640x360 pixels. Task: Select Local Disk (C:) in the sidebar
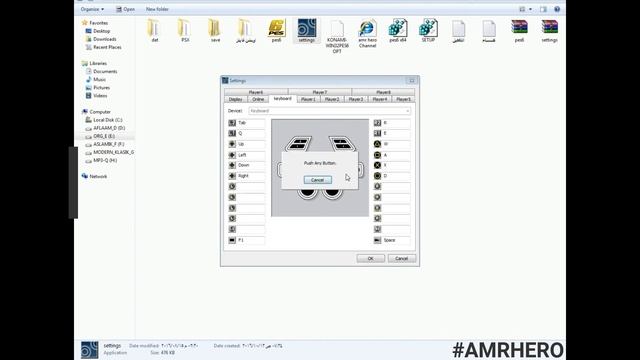coord(104,120)
